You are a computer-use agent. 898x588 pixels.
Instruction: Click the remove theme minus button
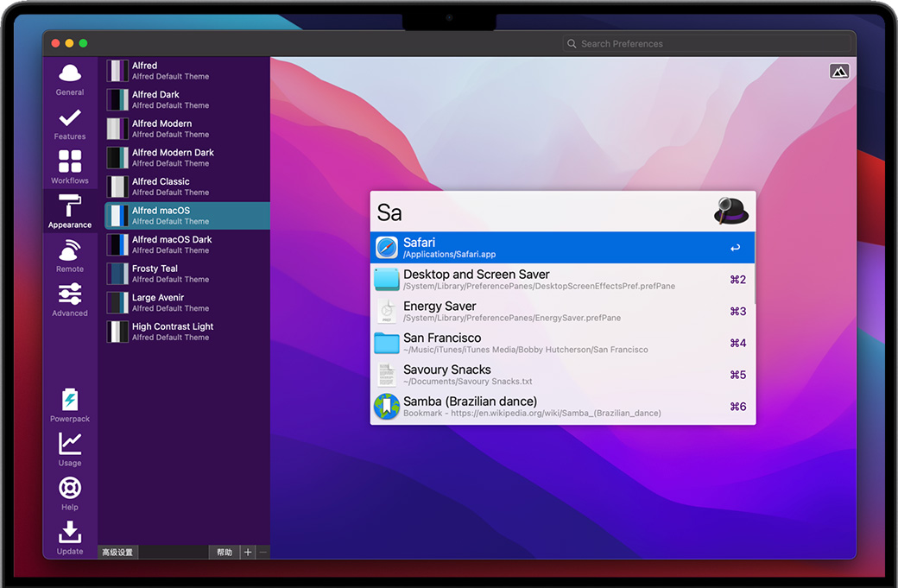[x=262, y=552]
